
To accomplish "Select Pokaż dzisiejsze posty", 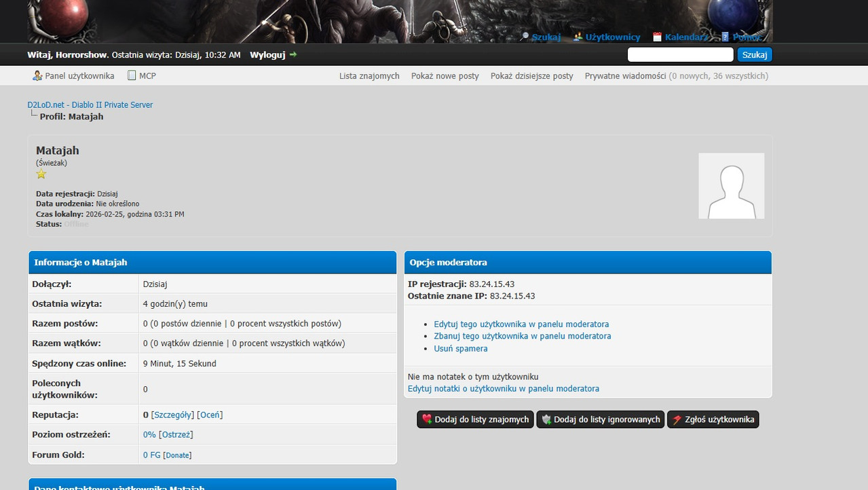I will (532, 76).
